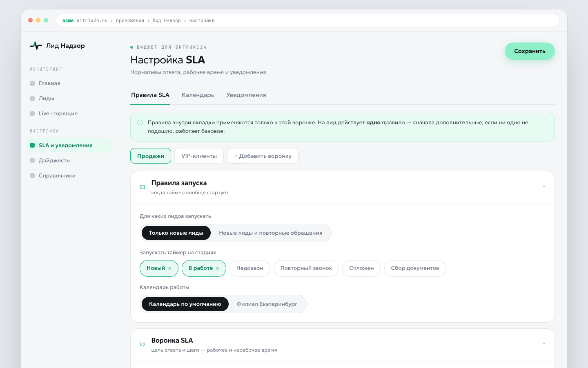Open the Календарь tab
Image resolution: width=588 pixels, height=368 pixels.
click(x=198, y=95)
